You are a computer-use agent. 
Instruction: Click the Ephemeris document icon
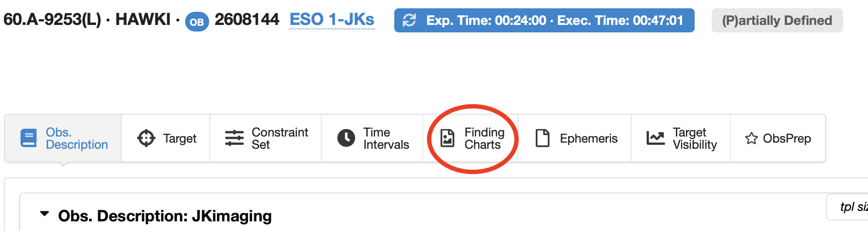[x=542, y=138]
